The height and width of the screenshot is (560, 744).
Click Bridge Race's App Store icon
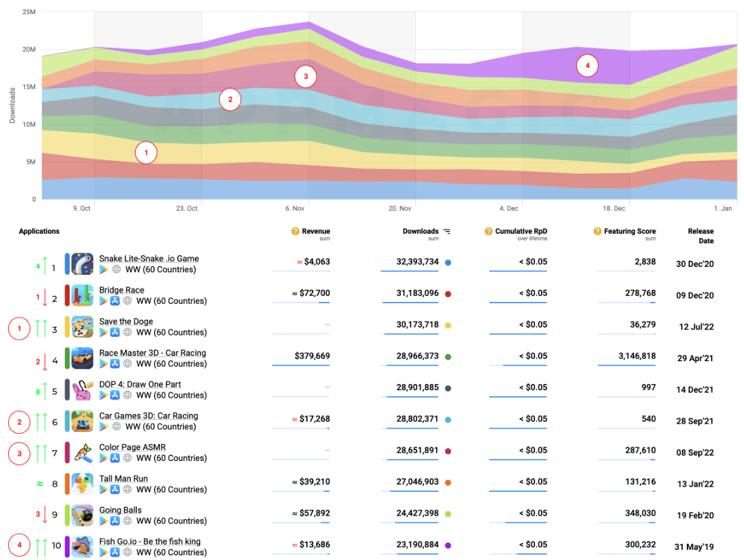pyautogui.click(x=115, y=301)
